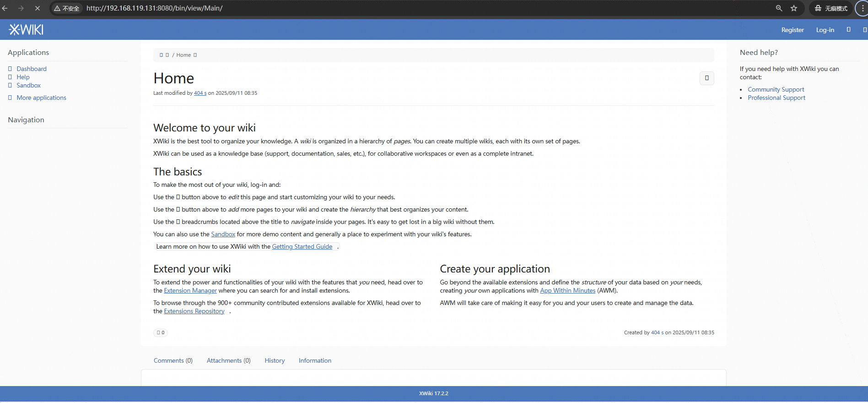868x403 pixels.
Task: Click the home icon in the breadcrumb
Action: click(x=161, y=55)
